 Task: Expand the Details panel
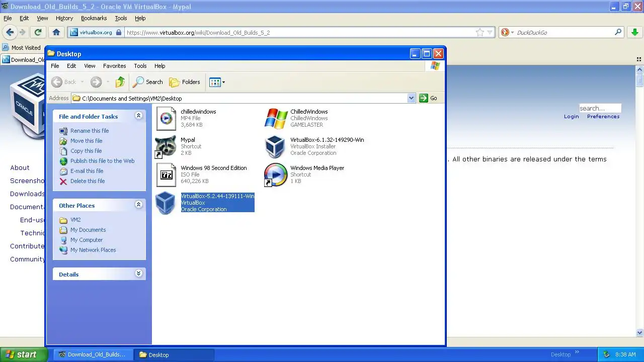click(138, 274)
